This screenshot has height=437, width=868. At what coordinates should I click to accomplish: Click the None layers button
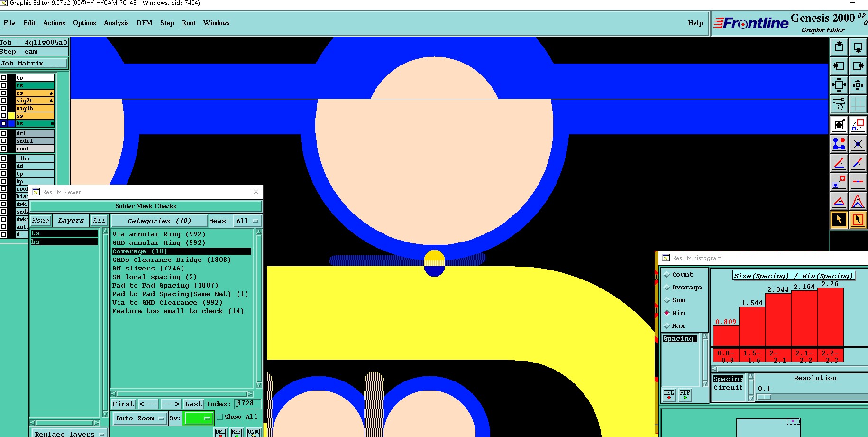pyautogui.click(x=41, y=221)
